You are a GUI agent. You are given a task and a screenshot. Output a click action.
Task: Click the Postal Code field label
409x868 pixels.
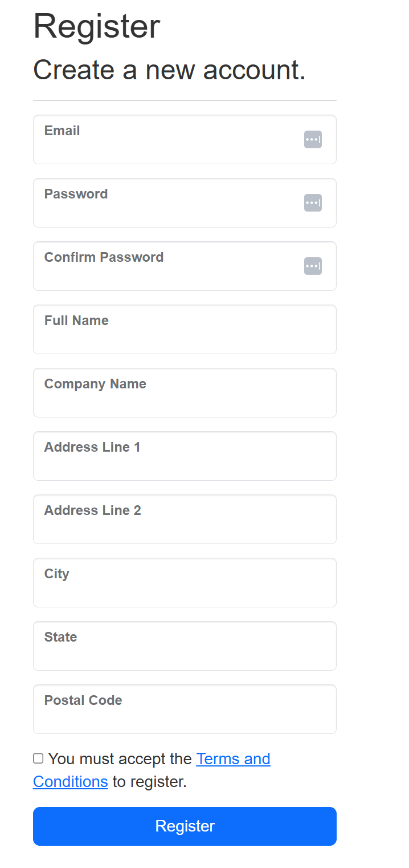click(x=83, y=700)
